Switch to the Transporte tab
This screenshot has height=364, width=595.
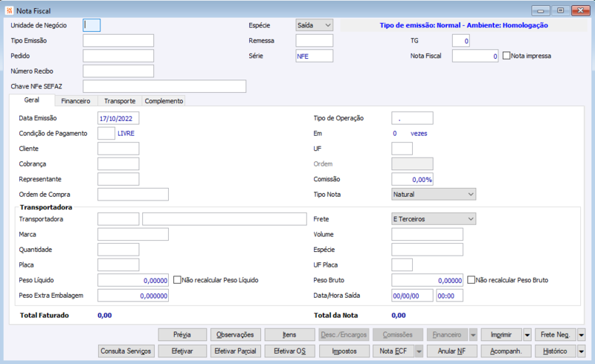120,101
